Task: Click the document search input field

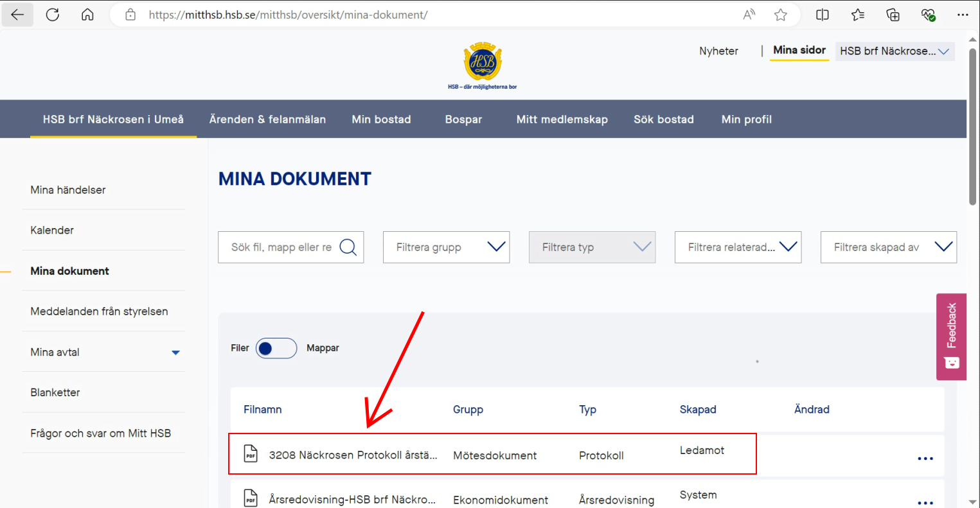Action: (281, 247)
